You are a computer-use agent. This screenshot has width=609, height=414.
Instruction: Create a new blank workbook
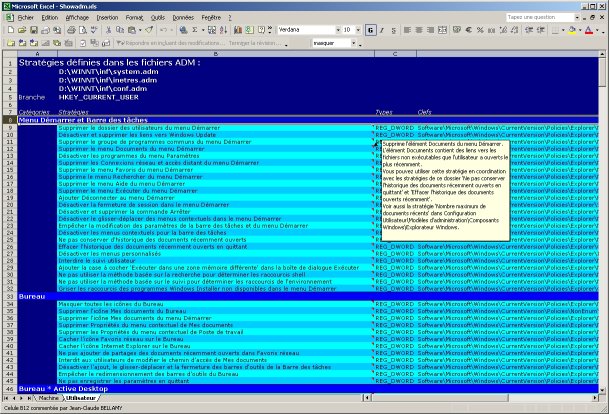click(10, 30)
